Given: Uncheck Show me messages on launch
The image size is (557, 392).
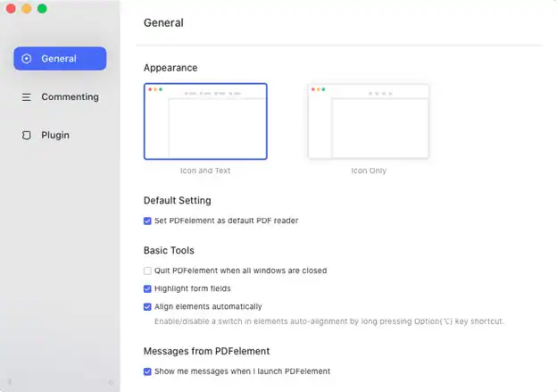Looking at the screenshot, I should pos(148,371).
